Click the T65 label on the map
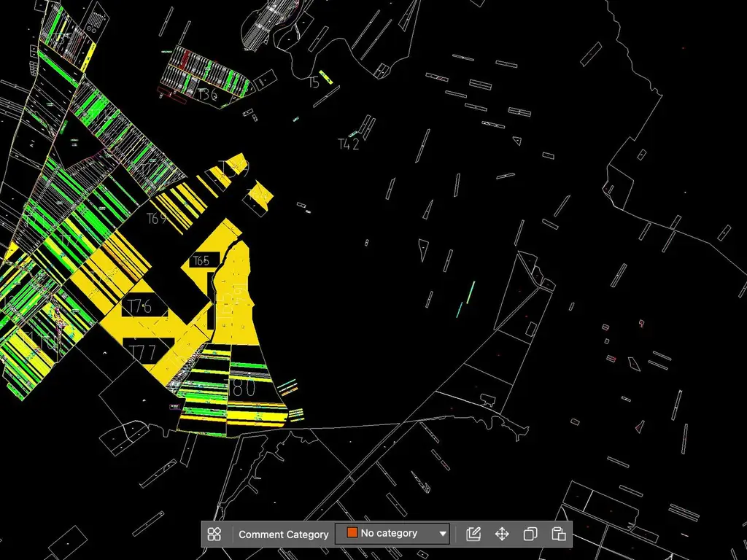The image size is (747, 560). pos(201,260)
